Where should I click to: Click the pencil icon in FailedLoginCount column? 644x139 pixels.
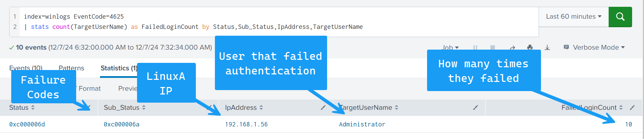tap(632, 107)
